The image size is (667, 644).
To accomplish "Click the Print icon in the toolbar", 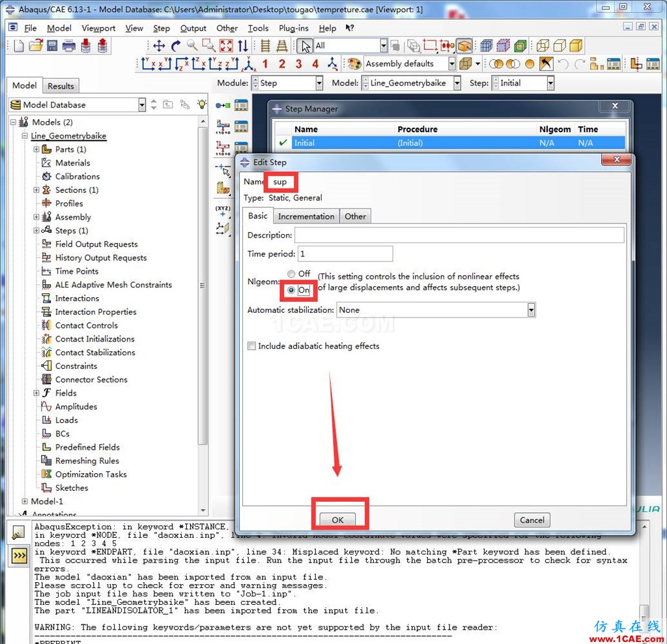I will (68, 46).
